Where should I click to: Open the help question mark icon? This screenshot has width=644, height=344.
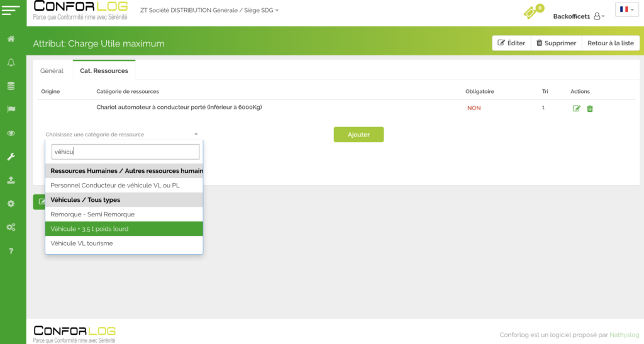(x=11, y=251)
